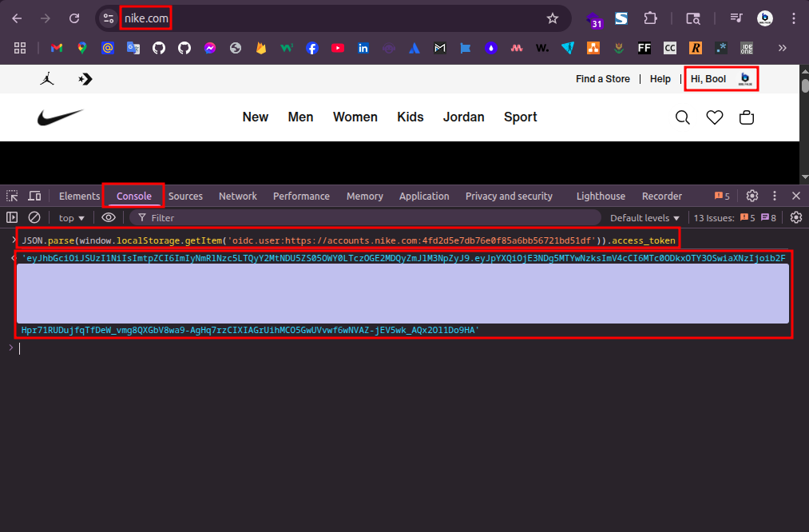Click Find a Store link
Screen dimensions: 809x532
click(603, 79)
